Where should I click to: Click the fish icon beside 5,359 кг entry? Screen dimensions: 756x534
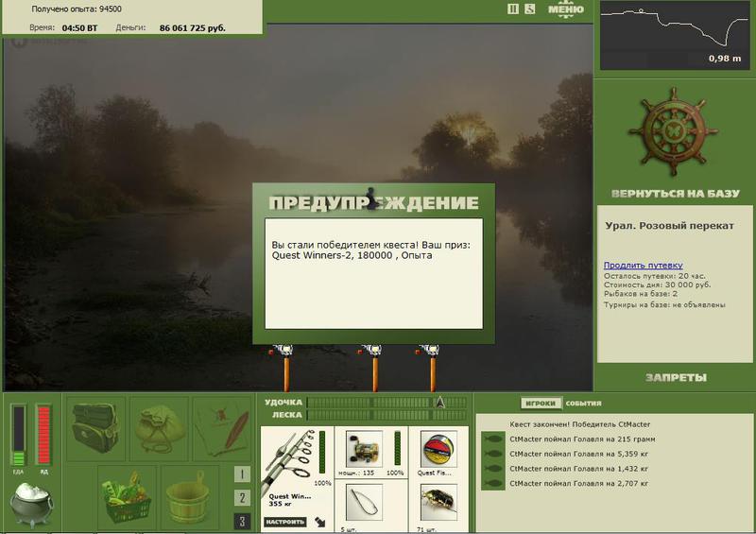(492, 454)
